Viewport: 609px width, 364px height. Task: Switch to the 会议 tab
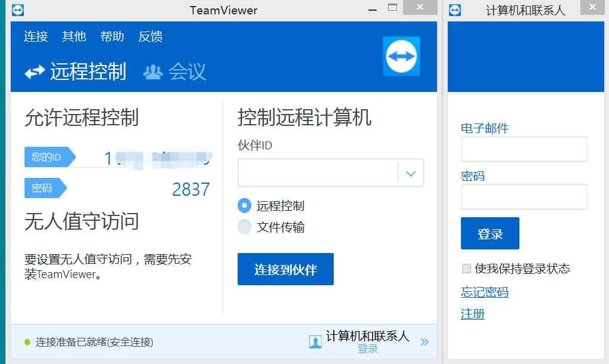pyautogui.click(x=174, y=72)
